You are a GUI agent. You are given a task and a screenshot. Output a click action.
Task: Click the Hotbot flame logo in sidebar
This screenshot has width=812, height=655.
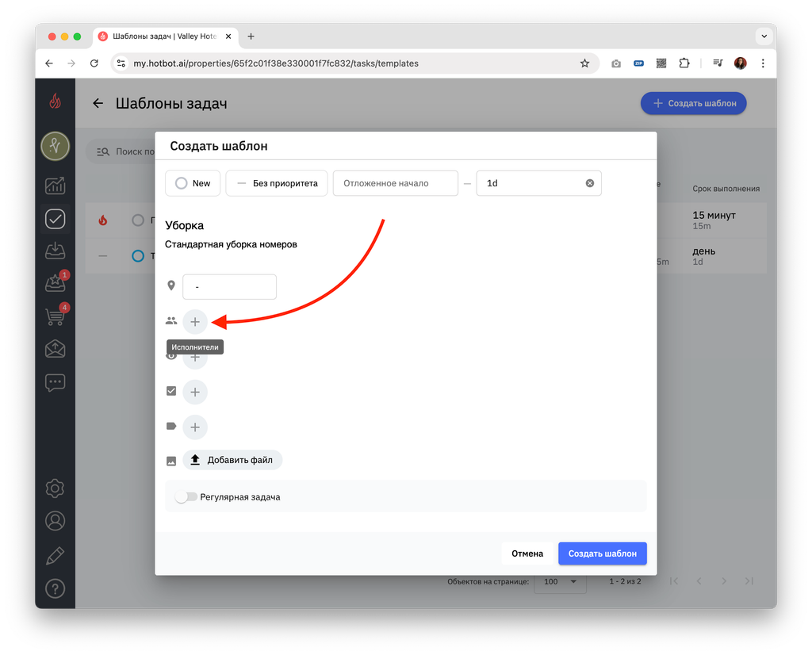tap(55, 101)
